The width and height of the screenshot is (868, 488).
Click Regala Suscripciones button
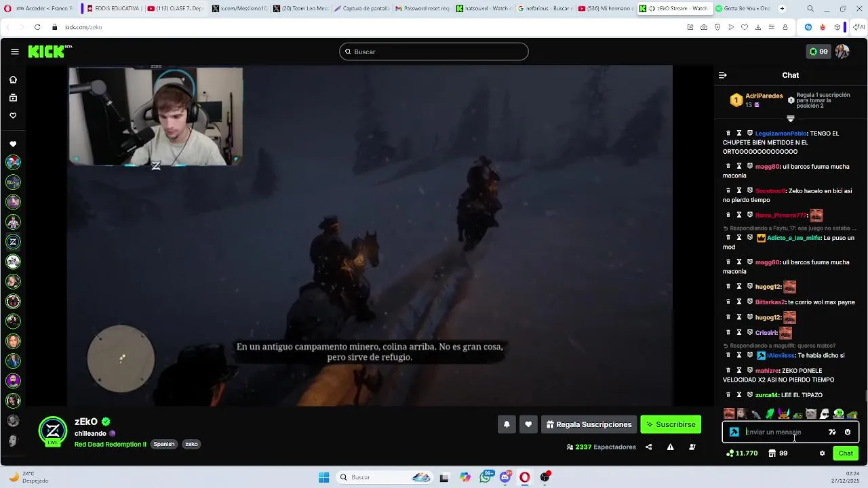coord(589,424)
